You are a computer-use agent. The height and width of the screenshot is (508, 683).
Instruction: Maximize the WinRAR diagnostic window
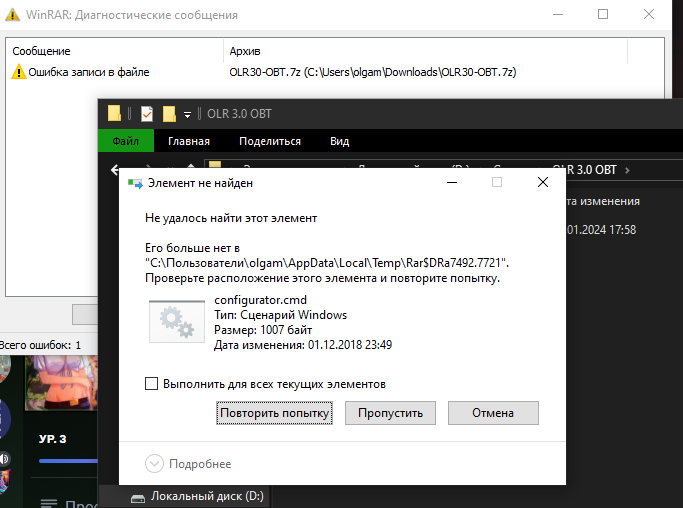point(603,14)
